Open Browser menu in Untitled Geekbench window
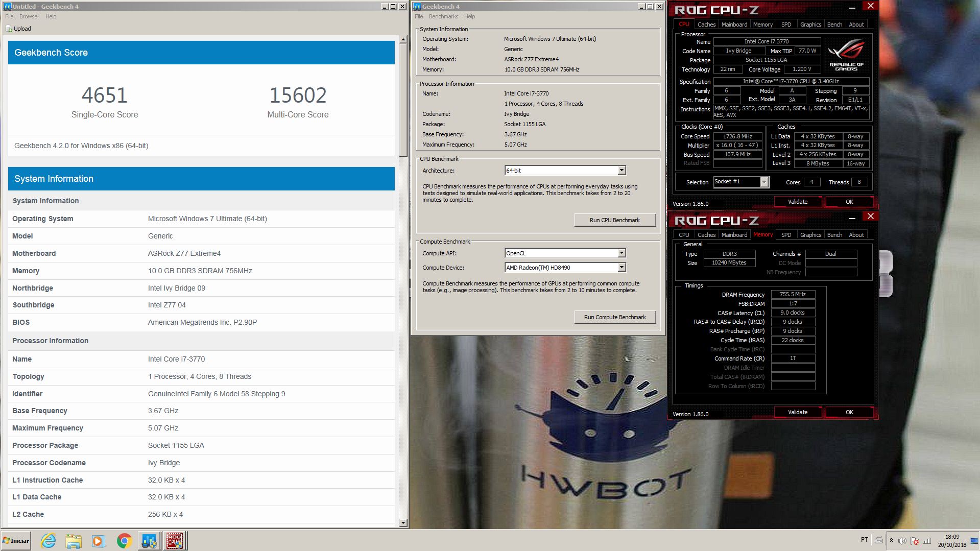Image resolution: width=980 pixels, height=551 pixels. [29, 16]
